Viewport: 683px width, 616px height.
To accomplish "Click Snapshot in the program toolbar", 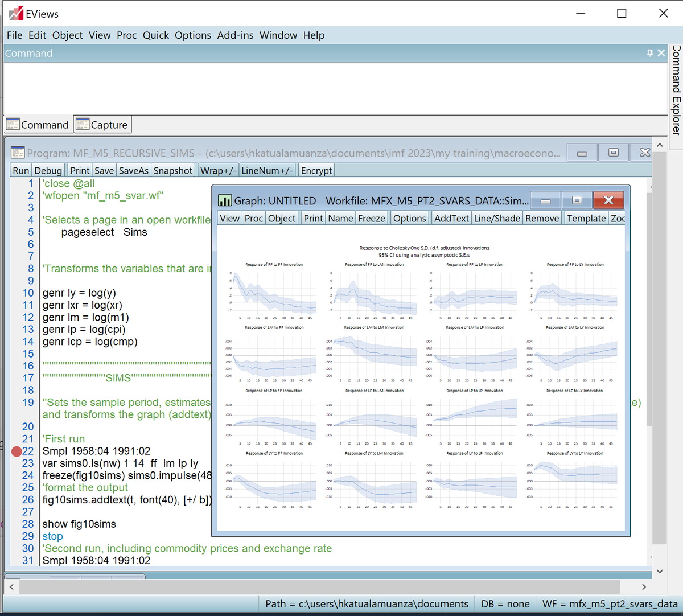I will click(x=173, y=170).
